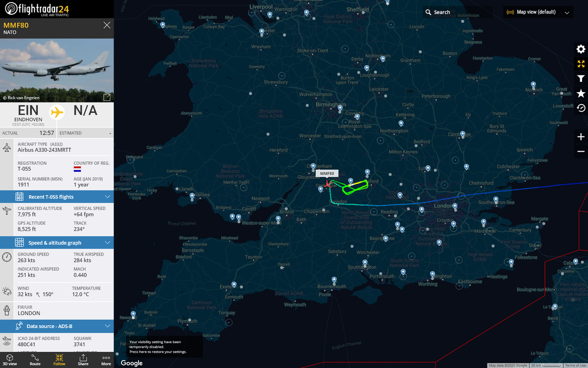Click the Swansea airport marker

point(192,196)
